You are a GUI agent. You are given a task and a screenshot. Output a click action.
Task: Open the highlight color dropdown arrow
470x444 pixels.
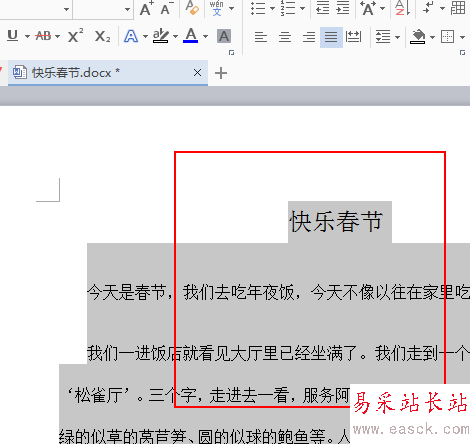(x=175, y=36)
